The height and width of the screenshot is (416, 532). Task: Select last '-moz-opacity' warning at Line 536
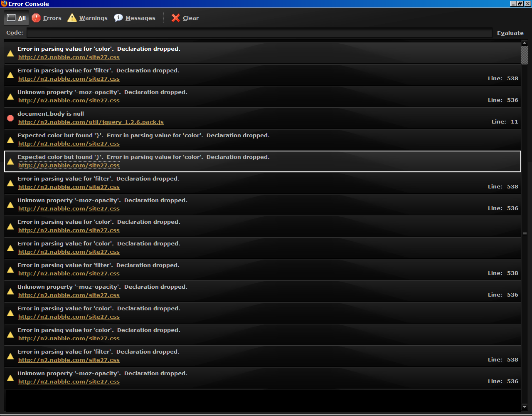click(262, 377)
